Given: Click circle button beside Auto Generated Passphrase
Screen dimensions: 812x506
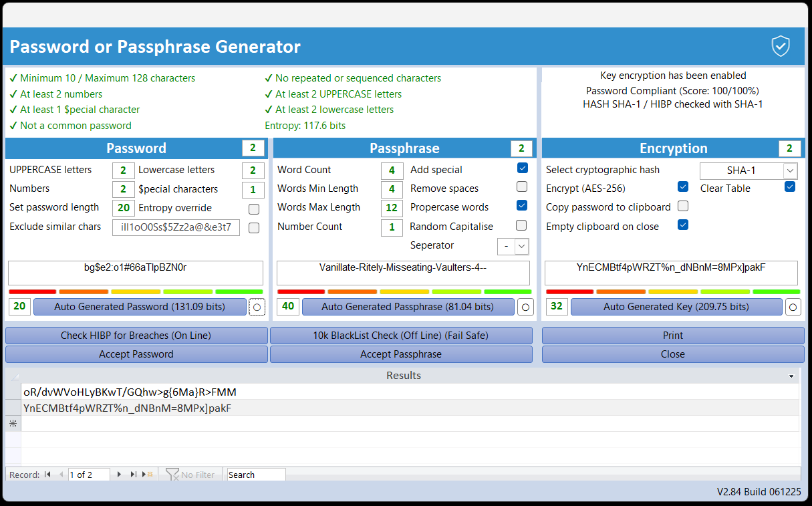Looking at the screenshot, I should [x=526, y=307].
